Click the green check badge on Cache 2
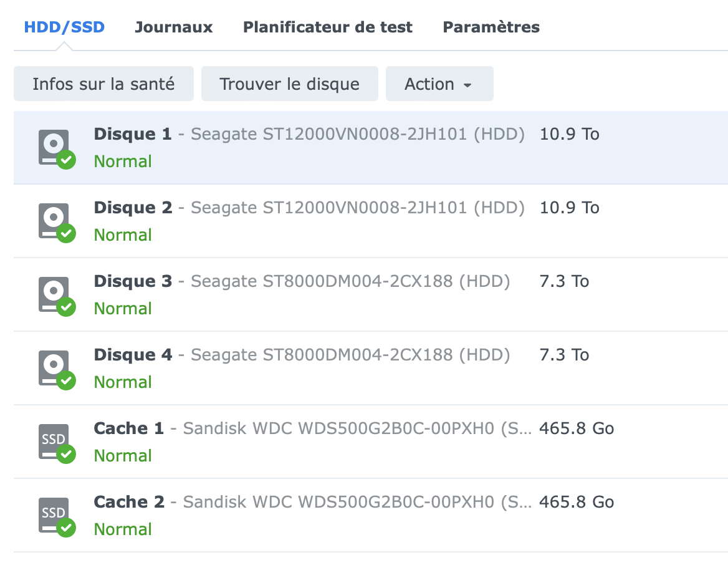 66,528
